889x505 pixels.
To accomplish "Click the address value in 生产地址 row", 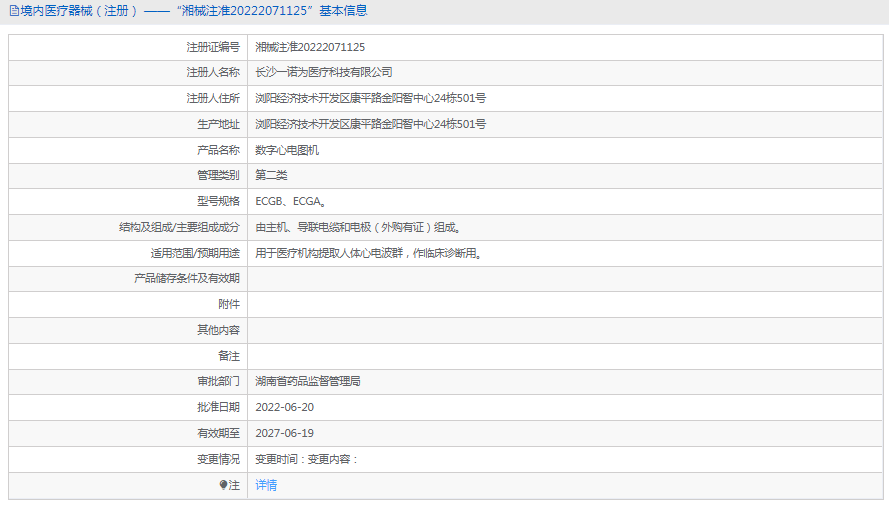I will [x=370, y=124].
